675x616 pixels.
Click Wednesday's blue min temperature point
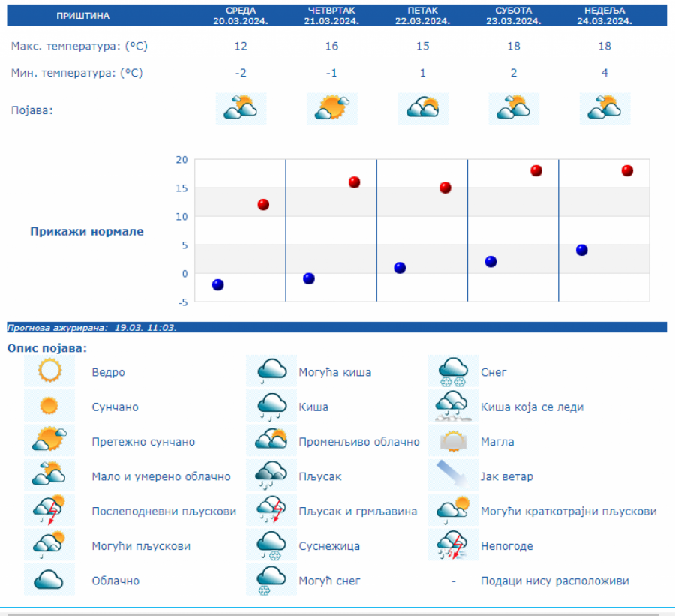[218, 284]
